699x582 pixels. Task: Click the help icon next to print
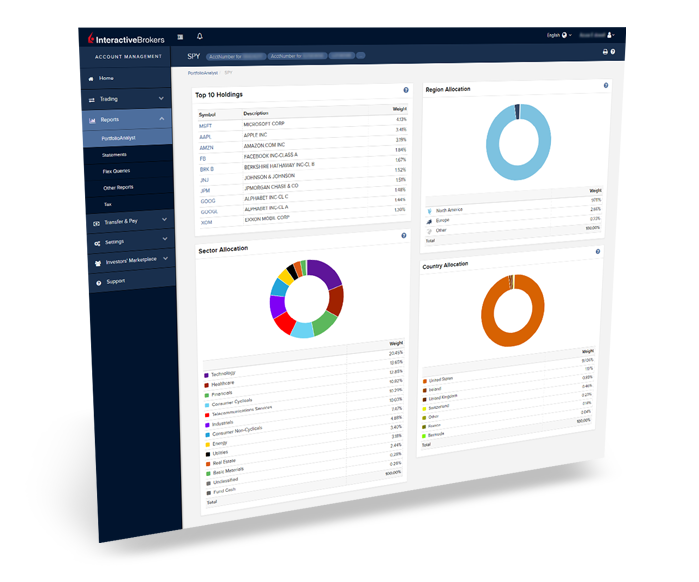[x=613, y=52]
